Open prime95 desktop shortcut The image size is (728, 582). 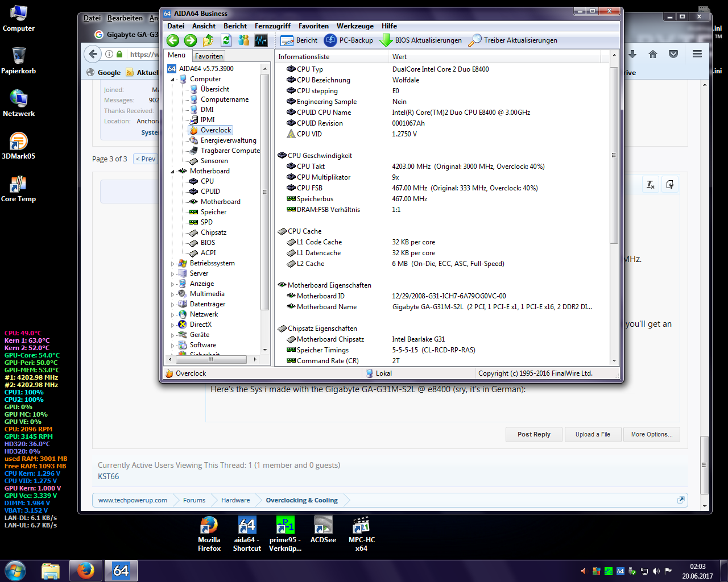285,534
